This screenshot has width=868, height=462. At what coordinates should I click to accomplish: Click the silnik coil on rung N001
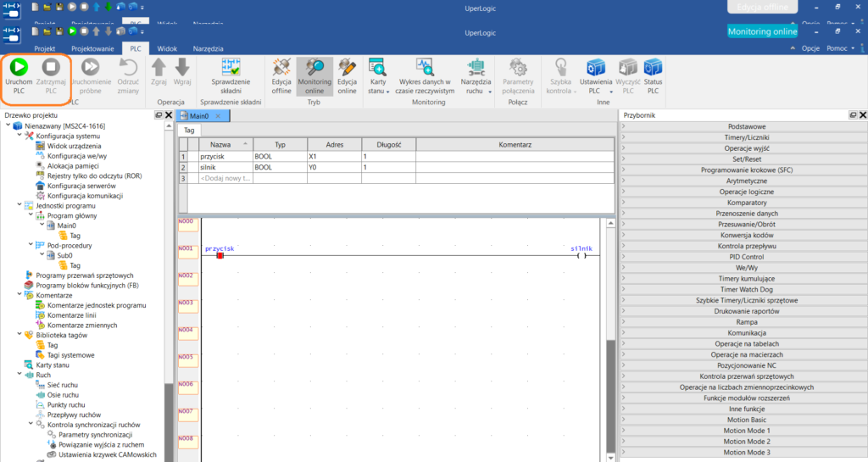[581, 256]
